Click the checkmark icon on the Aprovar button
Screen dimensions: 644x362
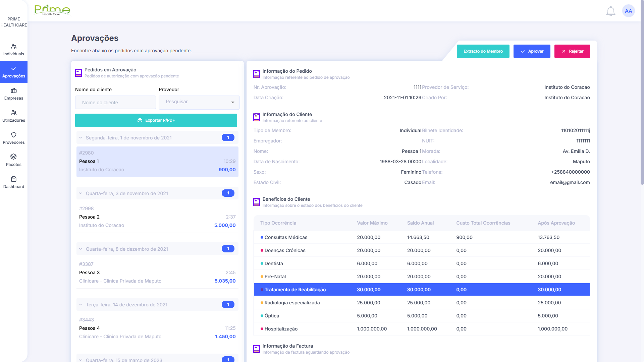(x=523, y=51)
